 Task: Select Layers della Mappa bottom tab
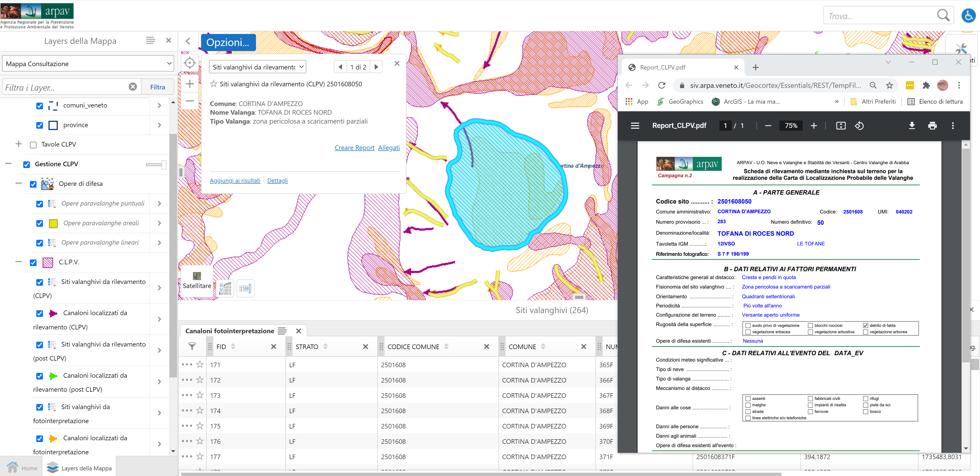pos(79,468)
